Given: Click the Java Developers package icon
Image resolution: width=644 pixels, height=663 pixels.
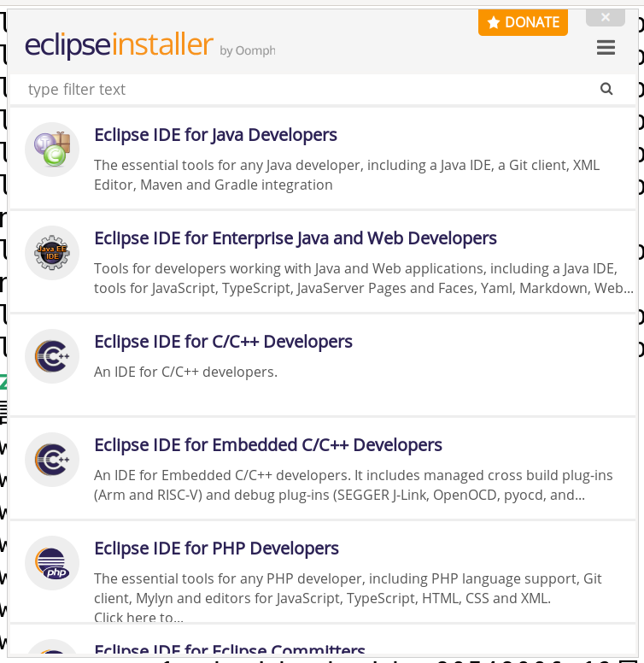Looking at the screenshot, I should coord(52,150).
